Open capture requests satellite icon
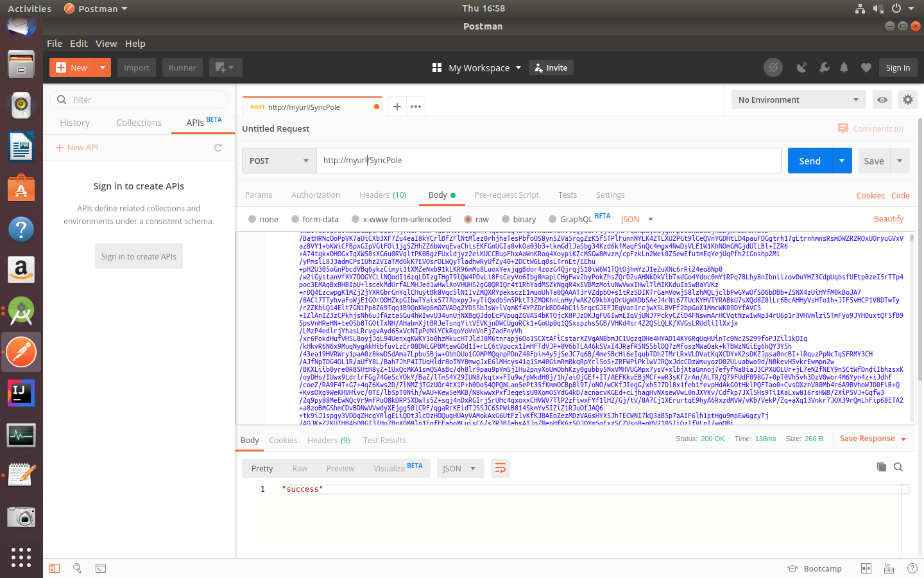The width and height of the screenshot is (924, 578). (x=801, y=67)
